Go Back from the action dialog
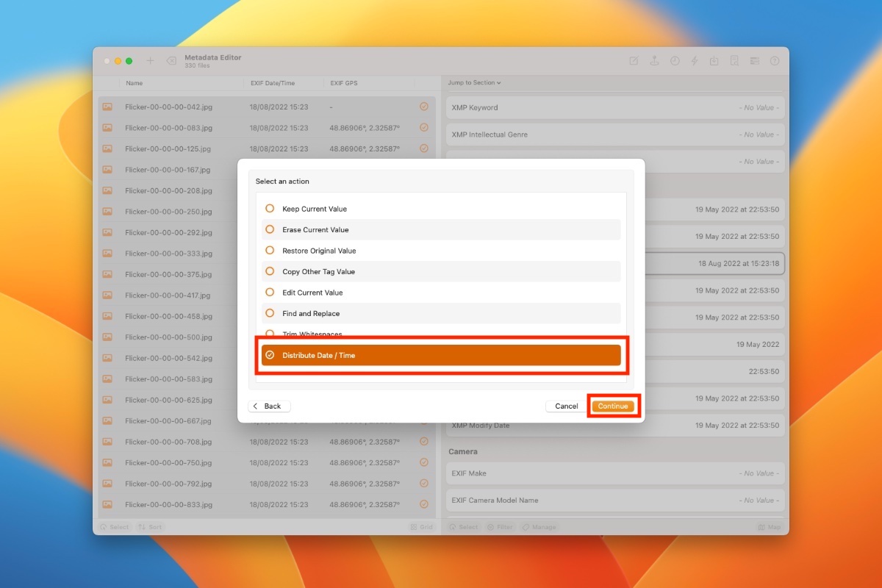 pos(269,406)
